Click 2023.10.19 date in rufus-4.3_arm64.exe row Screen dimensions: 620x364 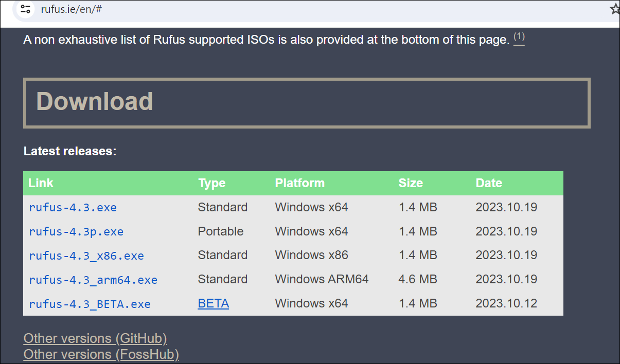pos(506,279)
